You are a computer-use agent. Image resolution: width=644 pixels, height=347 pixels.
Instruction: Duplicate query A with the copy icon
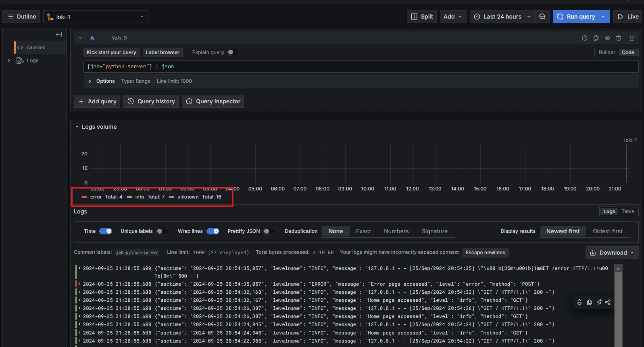point(596,38)
